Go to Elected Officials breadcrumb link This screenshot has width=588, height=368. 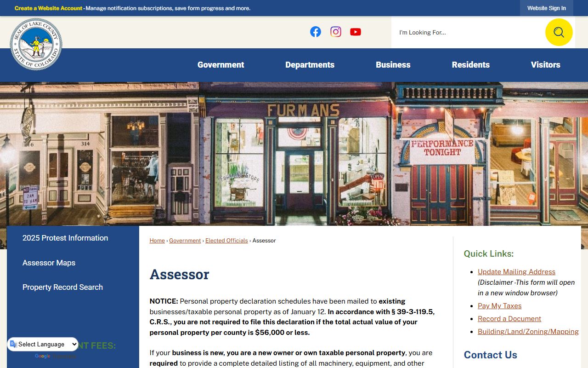226,241
